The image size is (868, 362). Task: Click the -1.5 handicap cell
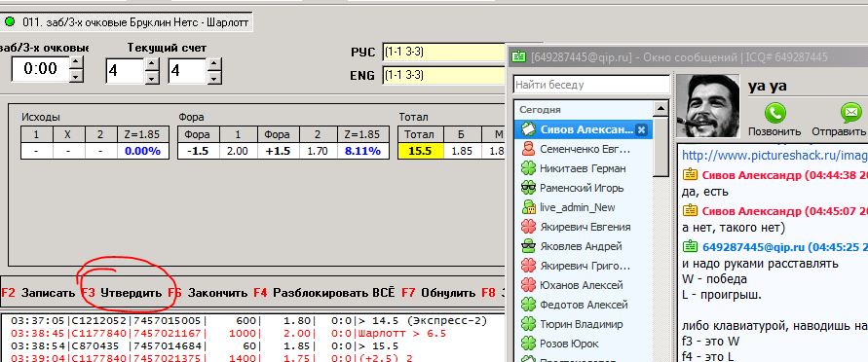pyautogui.click(x=198, y=150)
